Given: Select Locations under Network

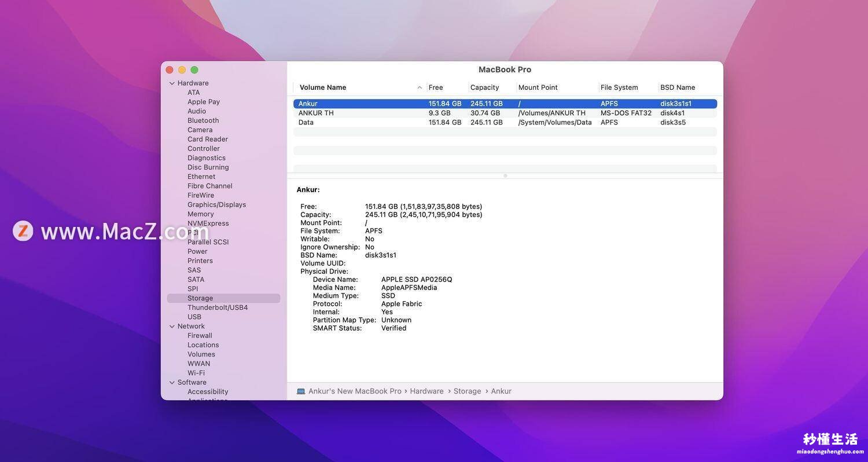Looking at the screenshot, I should click(x=203, y=345).
